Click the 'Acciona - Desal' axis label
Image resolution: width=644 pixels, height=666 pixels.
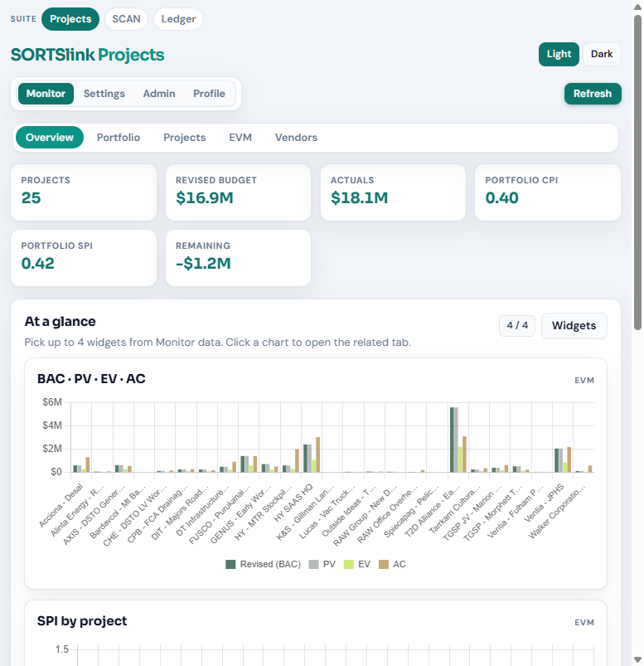[x=61, y=505]
